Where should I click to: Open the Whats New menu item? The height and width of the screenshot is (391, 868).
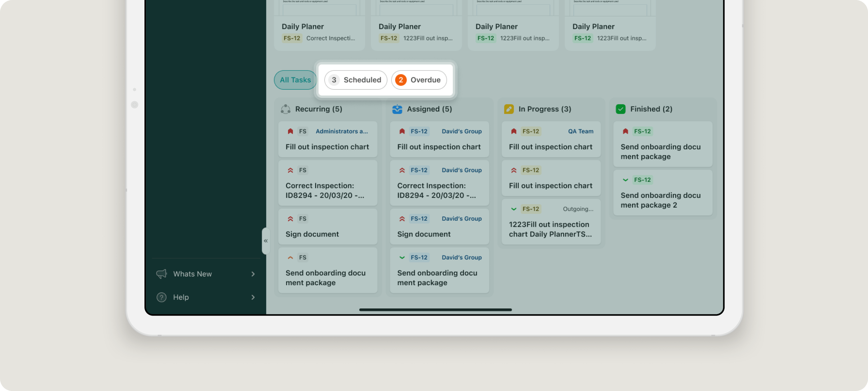193,274
